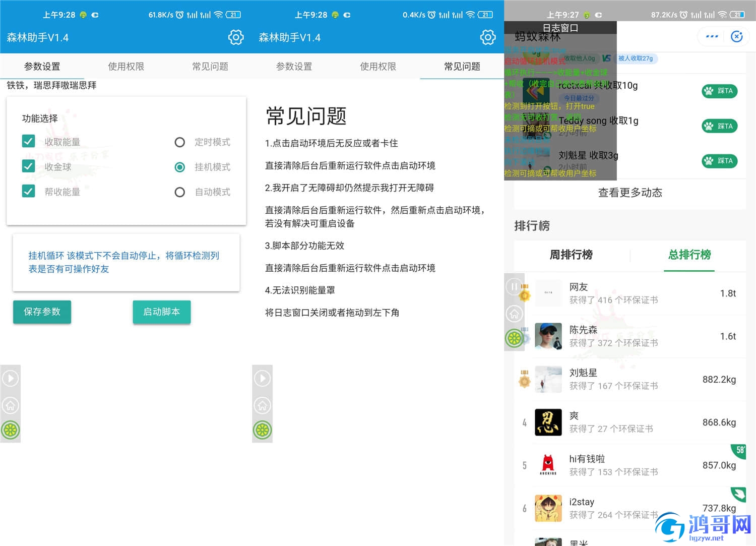Switch to 参数设置 tab on 常见问题 screen

[294, 66]
